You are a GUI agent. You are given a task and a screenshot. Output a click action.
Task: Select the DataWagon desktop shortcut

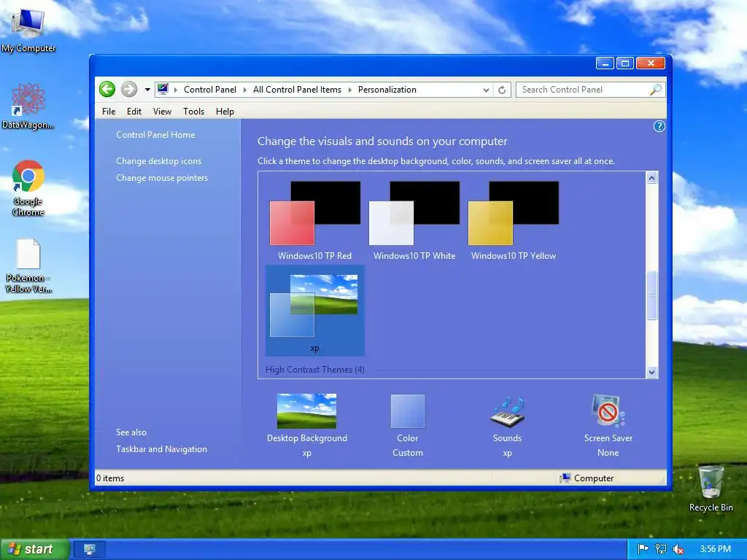click(28, 106)
